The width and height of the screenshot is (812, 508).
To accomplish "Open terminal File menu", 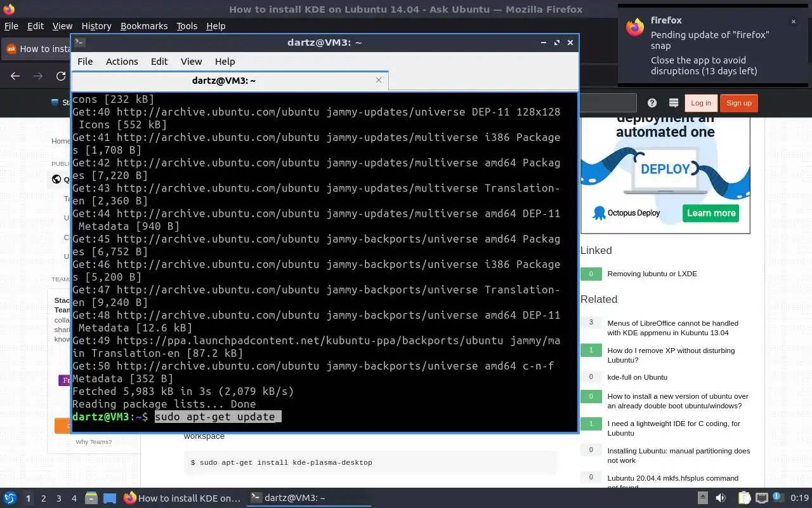I will pos(85,62).
